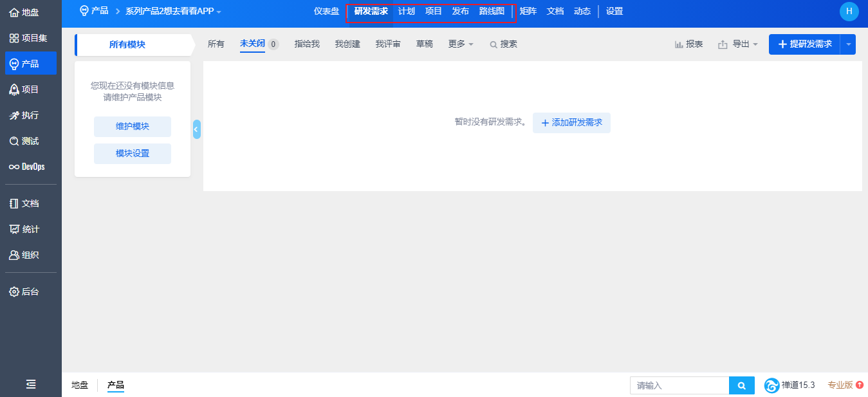
Task: Open dropdown arrow beside 提研发需求
Action: click(x=848, y=44)
